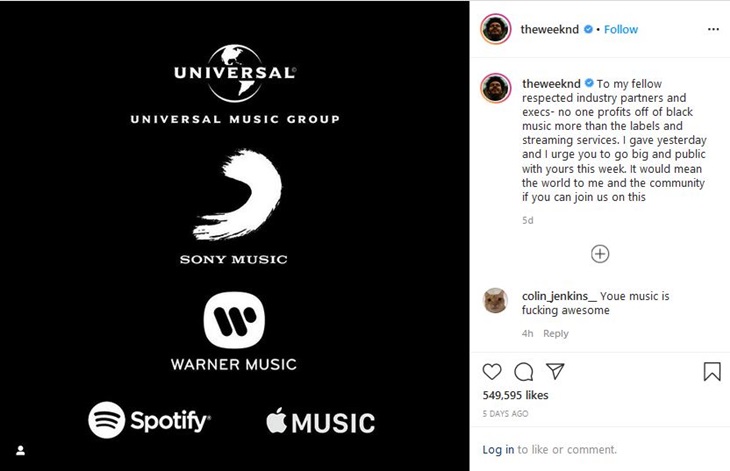Open theweeknd header profile picture
Image resolution: width=730 pixels, height=471 pixels.
[x=496, y=29]
